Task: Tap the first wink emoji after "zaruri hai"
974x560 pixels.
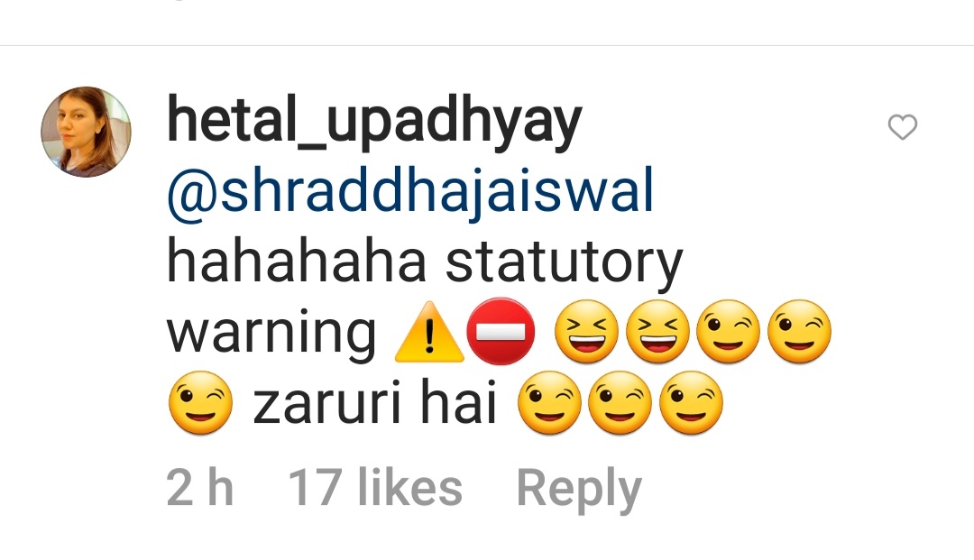Action: 549,402
